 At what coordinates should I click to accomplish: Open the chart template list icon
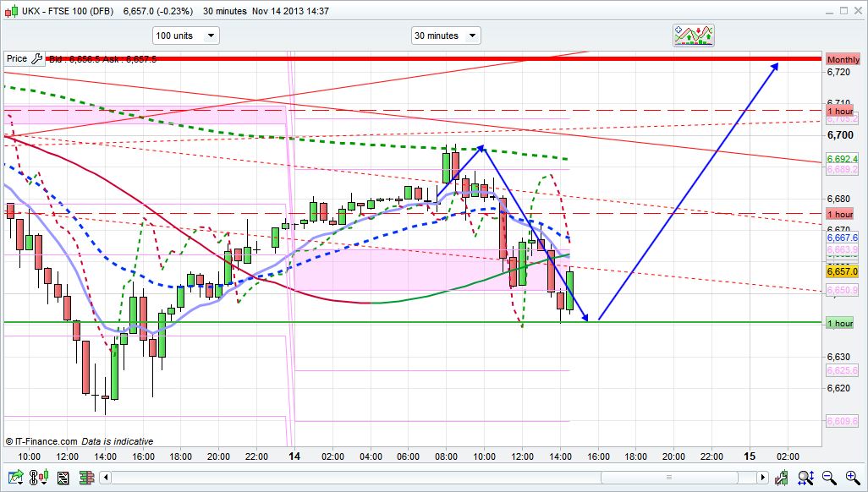pyautogui.click(x=63, y=478)
